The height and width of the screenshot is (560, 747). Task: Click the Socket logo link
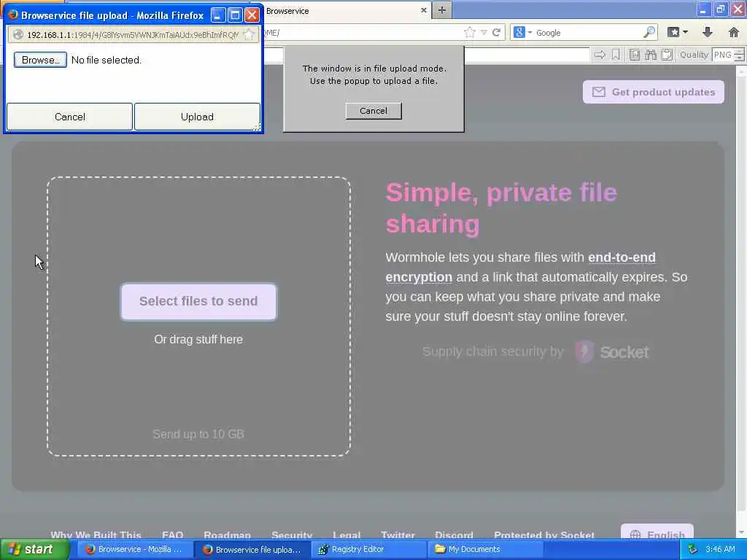[x=612, y=352]
